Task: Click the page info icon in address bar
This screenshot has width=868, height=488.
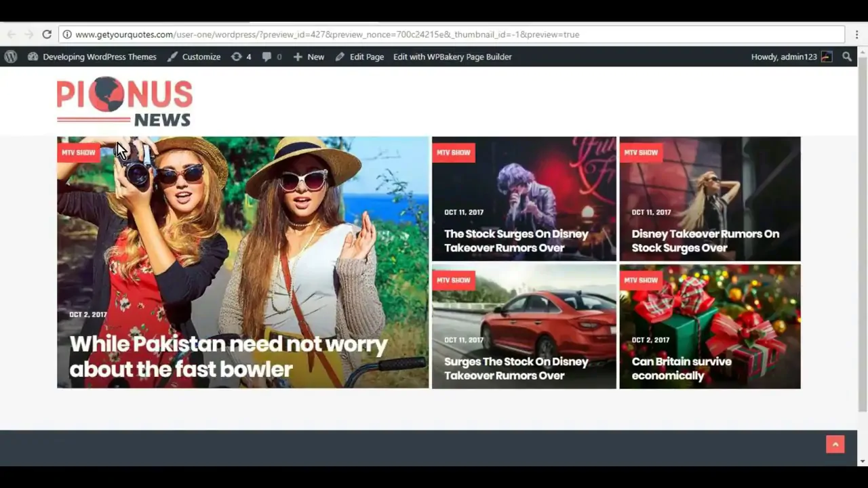Action: click(x=66, y=35)
